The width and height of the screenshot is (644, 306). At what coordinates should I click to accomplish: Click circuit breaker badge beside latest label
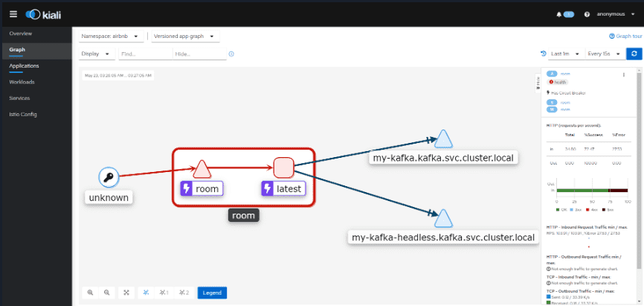(x=268, y=189)
